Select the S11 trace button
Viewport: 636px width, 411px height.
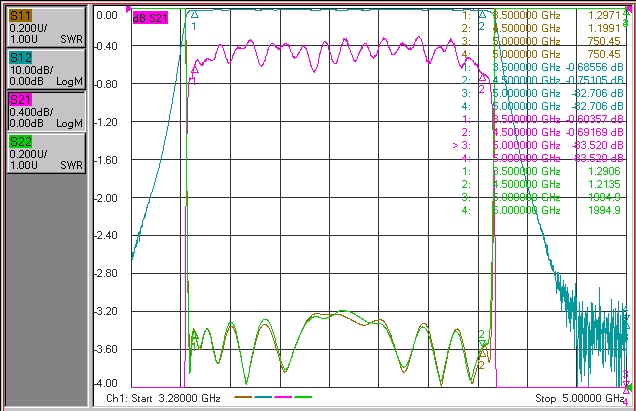46,27
